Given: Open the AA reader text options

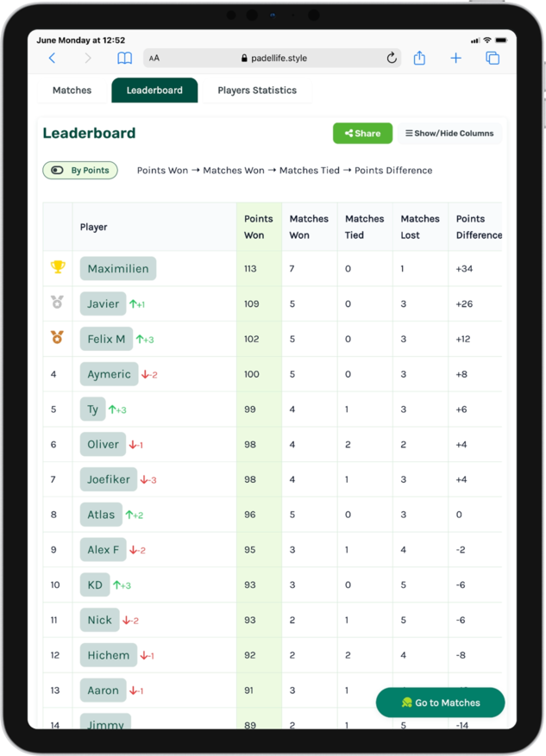Looking at the screenshot, I should tap(154, 59).
